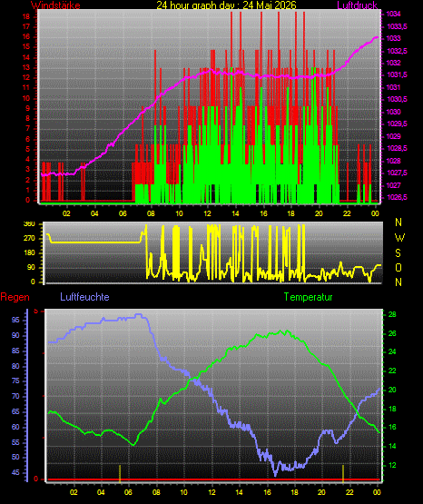
Task: Click the O compass label of wind direction
Action: pyautogui.click(x=398, y=267)
